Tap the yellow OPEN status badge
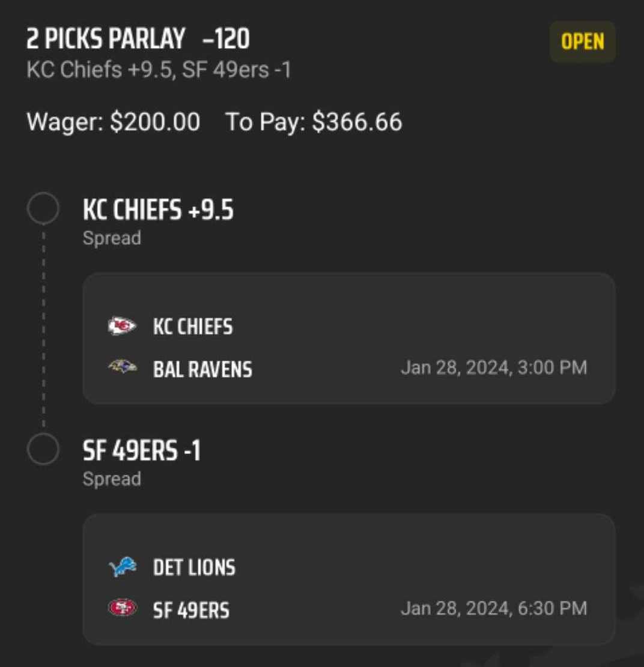644x667 pixels. pos(582,42)
